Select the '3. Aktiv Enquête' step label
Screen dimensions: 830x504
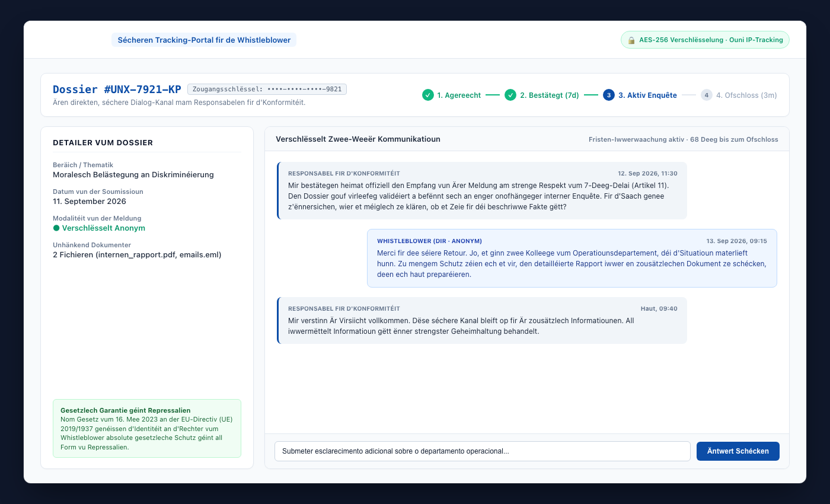pos(647,95)
